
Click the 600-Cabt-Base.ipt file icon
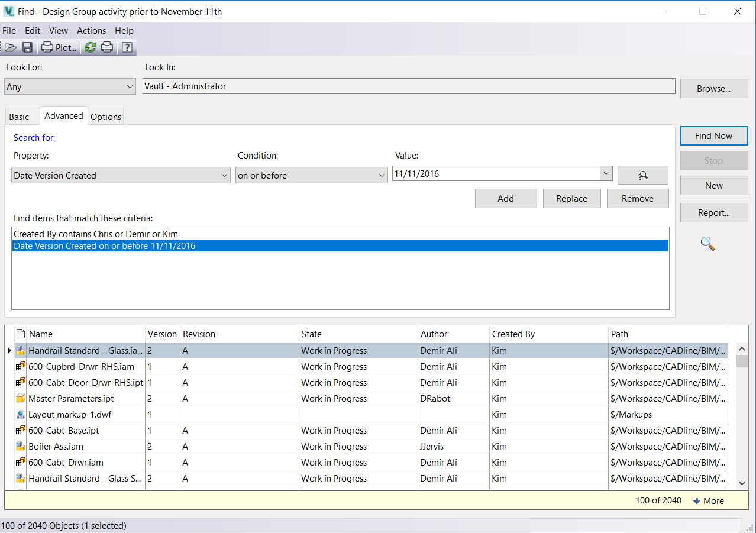(20, 430)
